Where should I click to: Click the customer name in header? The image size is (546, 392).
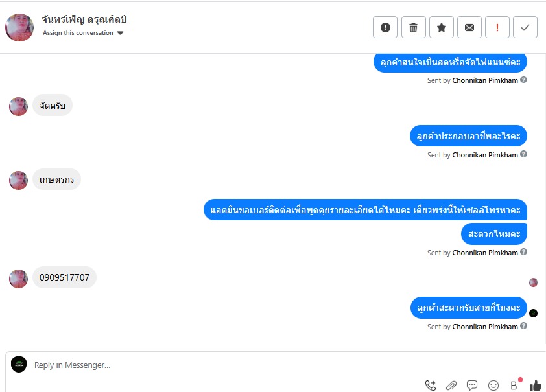pos(84,19)
